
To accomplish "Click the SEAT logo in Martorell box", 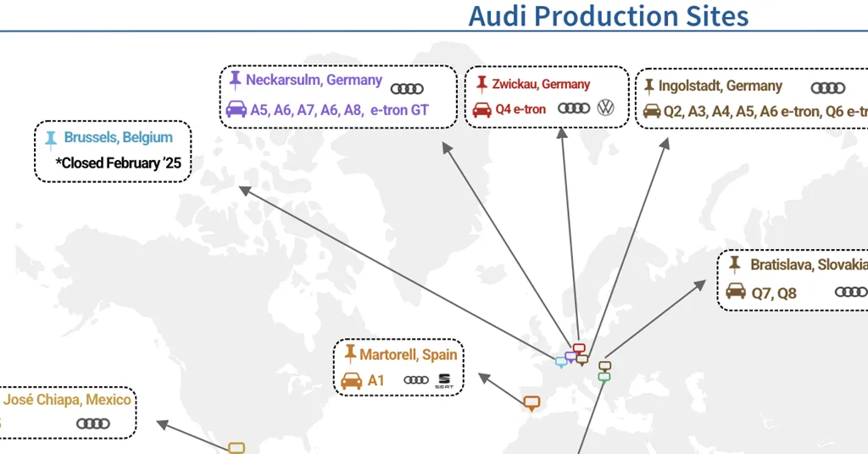I will 444,380.
